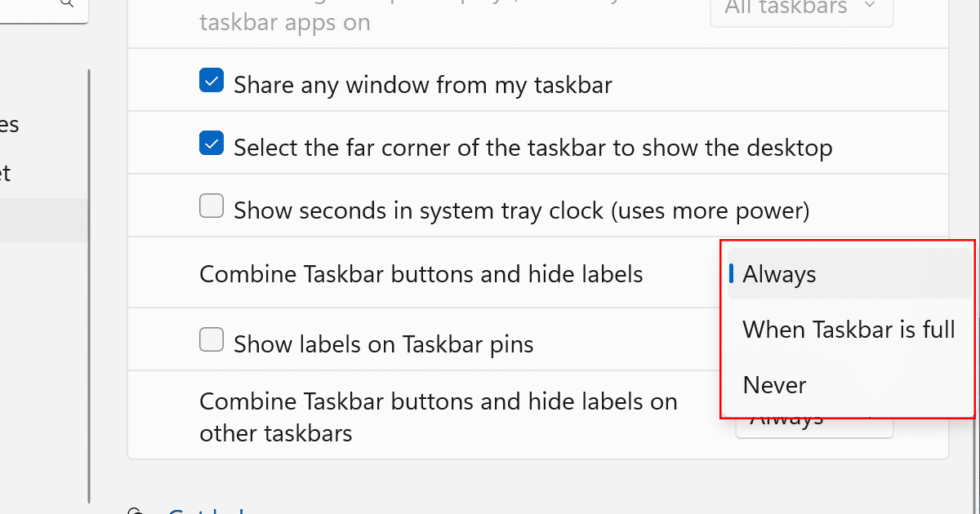This screenshot has height=514, width=980.
Task: Click the chevron on All taskbars dropdown
Action: [x=869, y=7]
